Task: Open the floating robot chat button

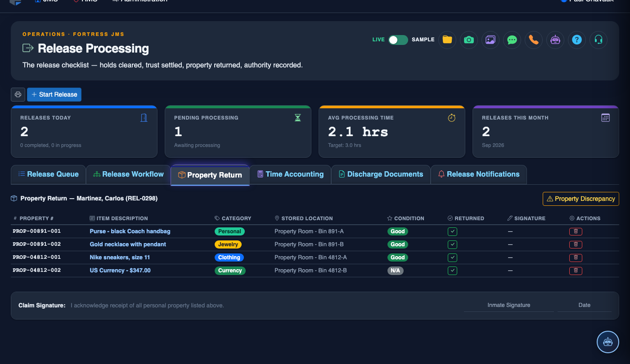Action: click(x=608, y=342)
